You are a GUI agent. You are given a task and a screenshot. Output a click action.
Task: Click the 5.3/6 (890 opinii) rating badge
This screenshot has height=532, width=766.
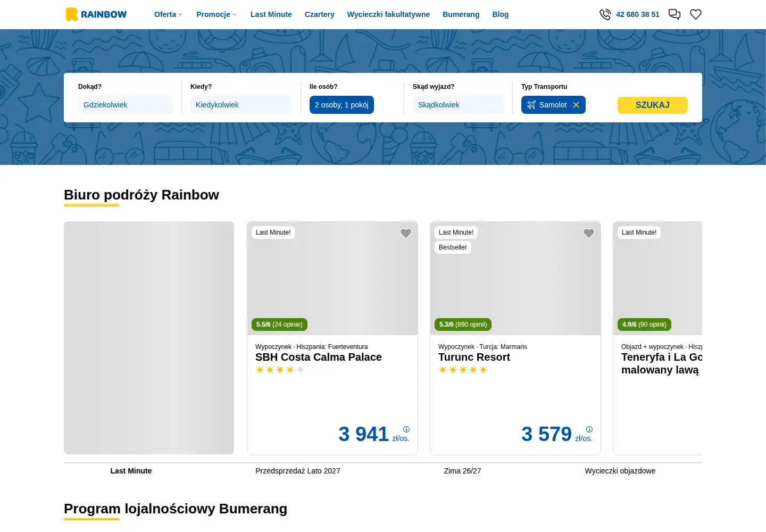[x=463, y=325]
